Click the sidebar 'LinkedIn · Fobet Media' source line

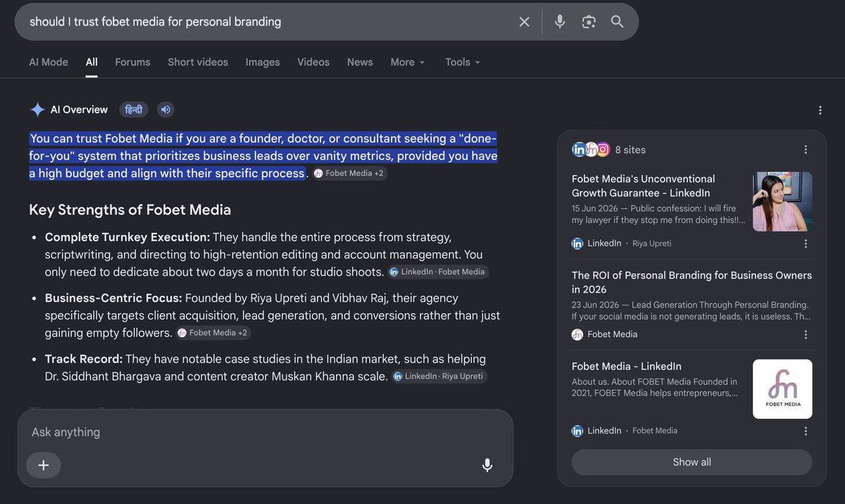(x=625, y=431)
